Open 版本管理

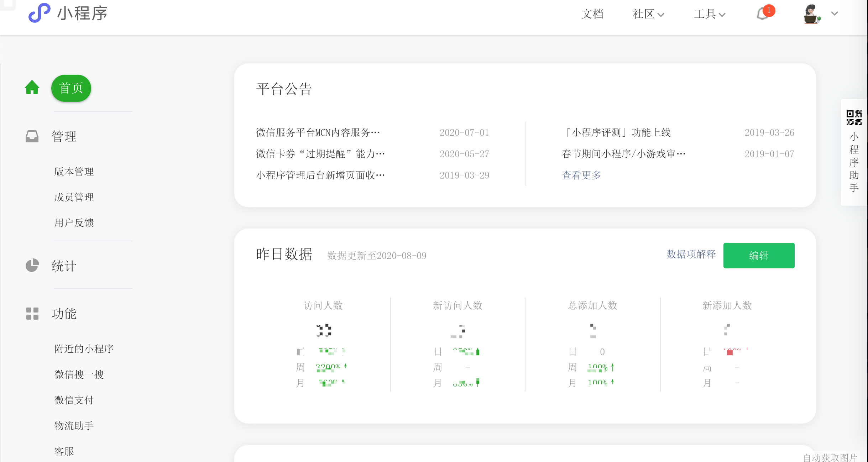click(74, 172)
